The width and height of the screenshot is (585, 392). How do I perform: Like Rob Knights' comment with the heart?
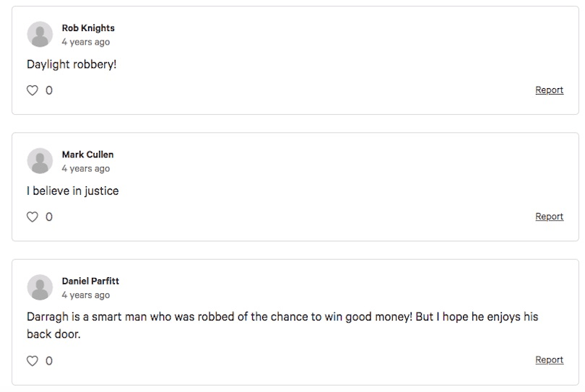[x=32, y=90]
